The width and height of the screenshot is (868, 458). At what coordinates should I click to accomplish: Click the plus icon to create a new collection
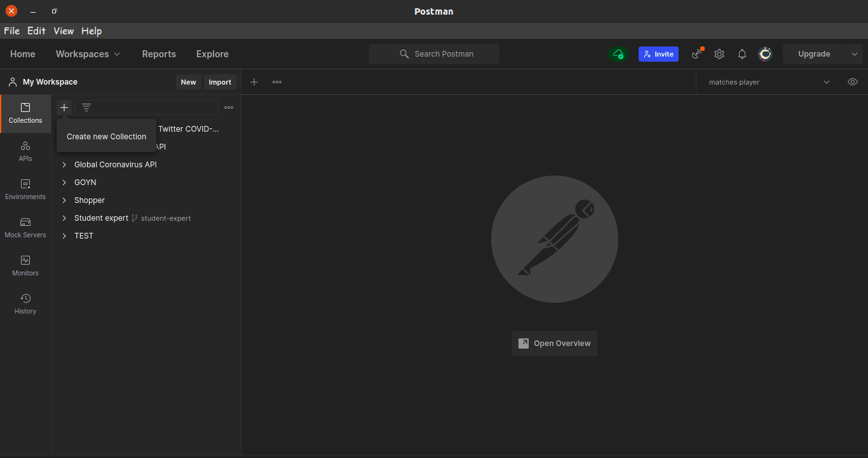click(x=64, y=108)
